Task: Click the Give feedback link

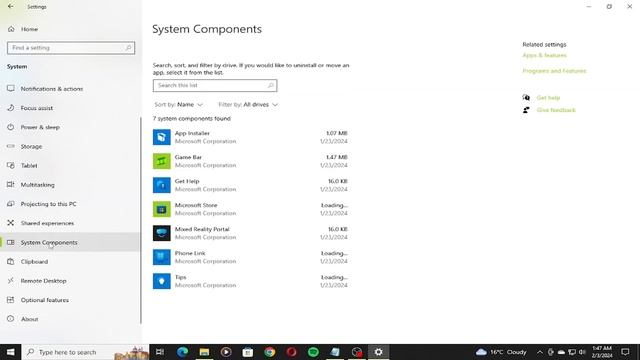Action: click(x=556, y=110)
